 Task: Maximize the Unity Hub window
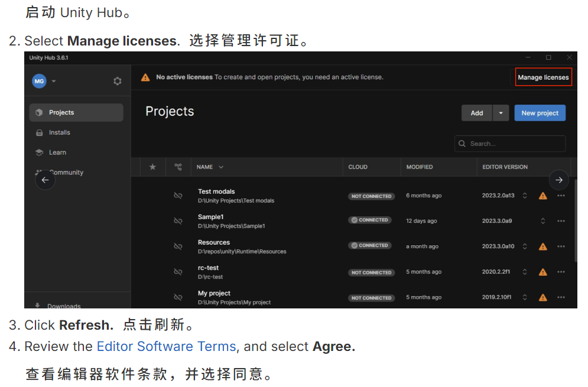pos(548,57)
